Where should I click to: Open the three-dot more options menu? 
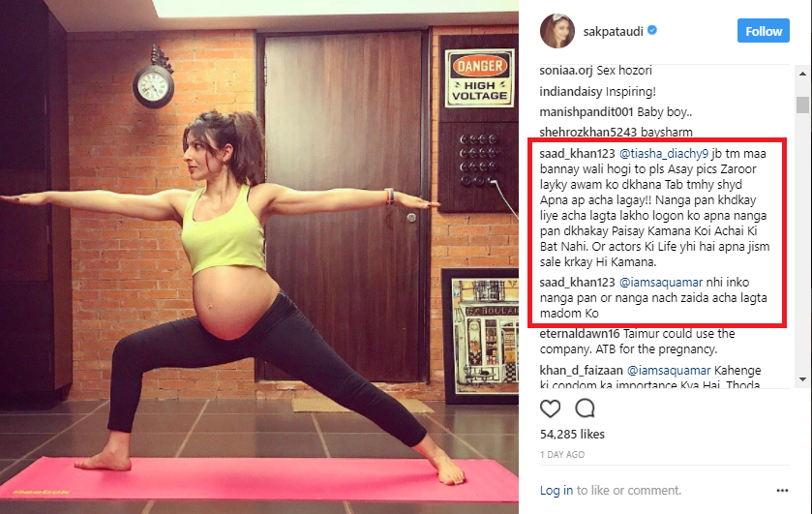pos(782,490)
